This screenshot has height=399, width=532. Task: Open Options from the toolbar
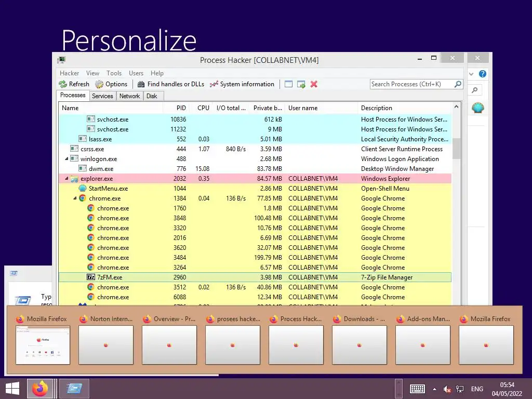[111, 84]
